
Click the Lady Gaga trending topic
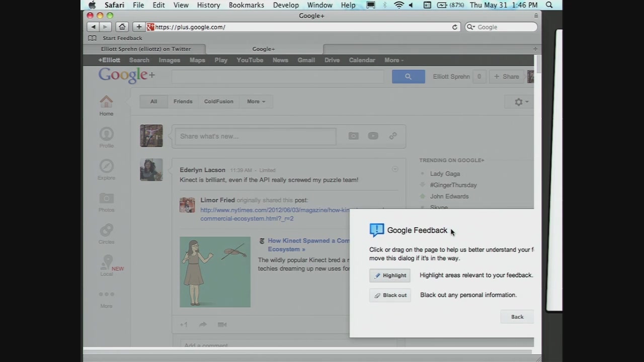(445, 174)
